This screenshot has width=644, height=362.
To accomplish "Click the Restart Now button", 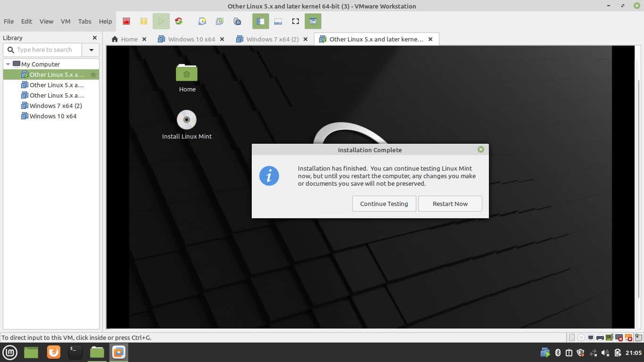I will pyautogui.click(x=450, y=204).
